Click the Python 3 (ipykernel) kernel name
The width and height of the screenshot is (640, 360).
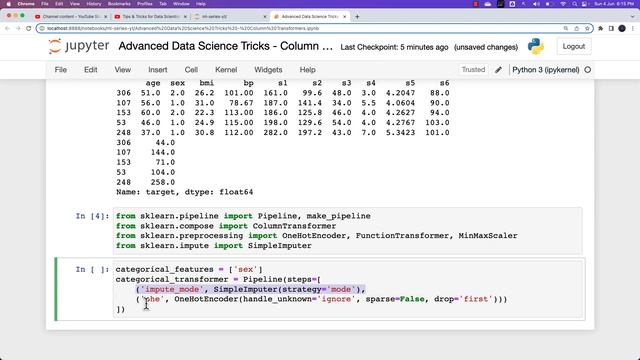545,70
